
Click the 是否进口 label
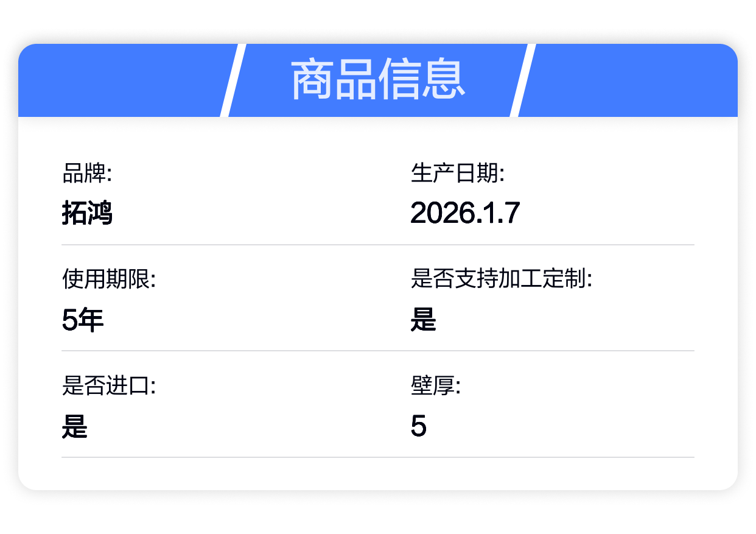pyautogui.click(x=109, y=386)
